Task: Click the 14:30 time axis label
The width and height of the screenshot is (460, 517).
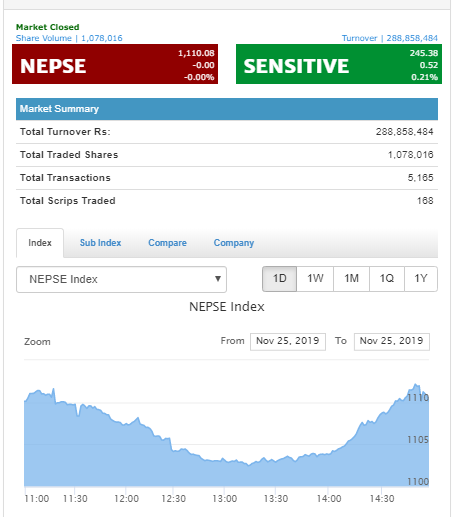Action: point(382,499)
